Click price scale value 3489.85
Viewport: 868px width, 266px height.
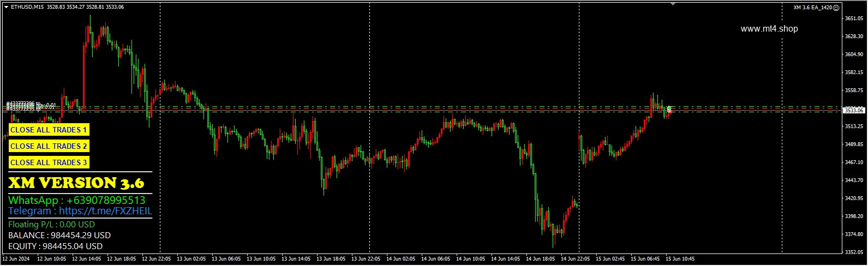point(854,144)
